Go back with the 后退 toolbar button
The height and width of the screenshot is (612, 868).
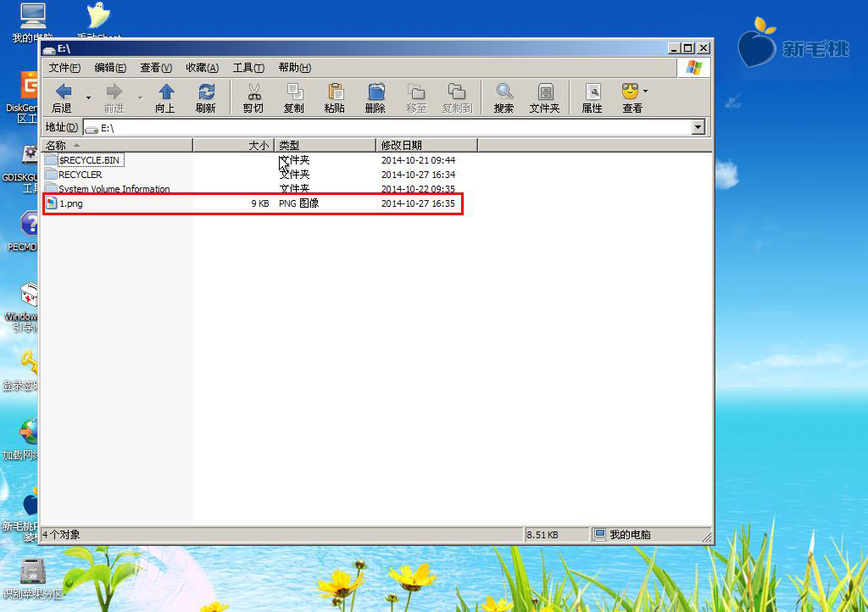pos(63,98)
